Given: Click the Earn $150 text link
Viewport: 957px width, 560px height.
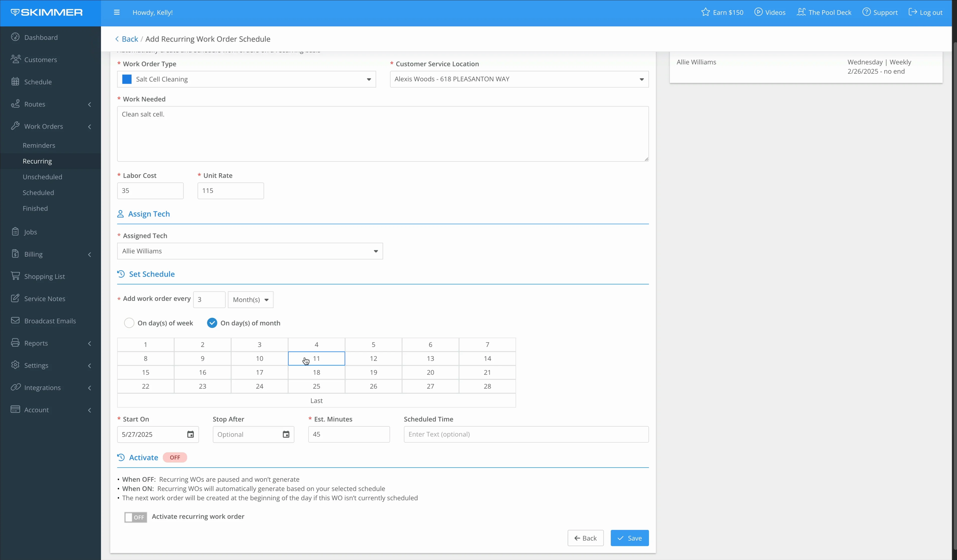Looking at the screenshot, I should (728, 12).
